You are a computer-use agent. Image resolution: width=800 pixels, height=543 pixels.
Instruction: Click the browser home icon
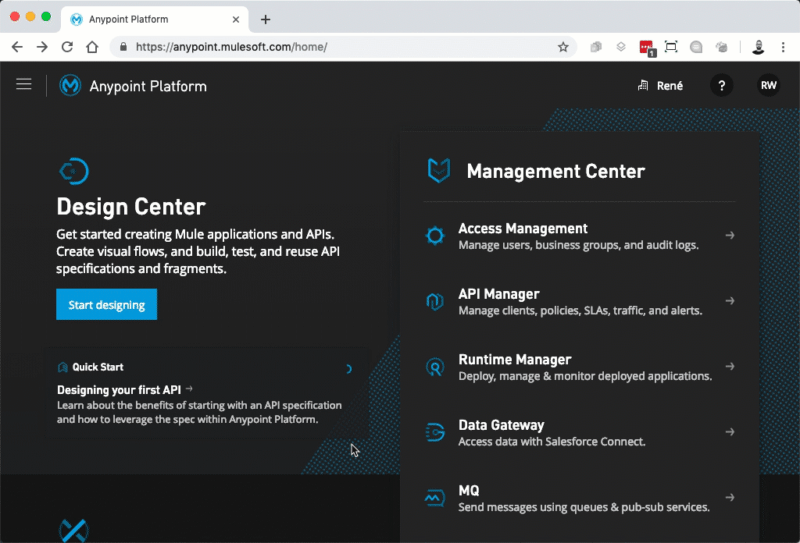coord(92,47)
